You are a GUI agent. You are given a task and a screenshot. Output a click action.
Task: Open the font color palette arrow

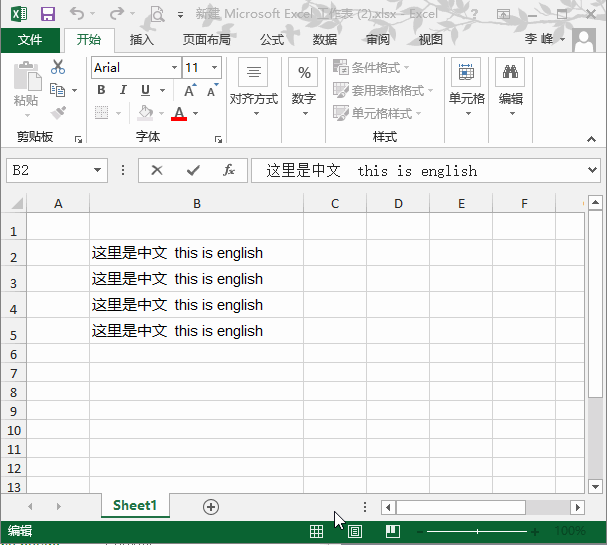click(x=195, y=113)
